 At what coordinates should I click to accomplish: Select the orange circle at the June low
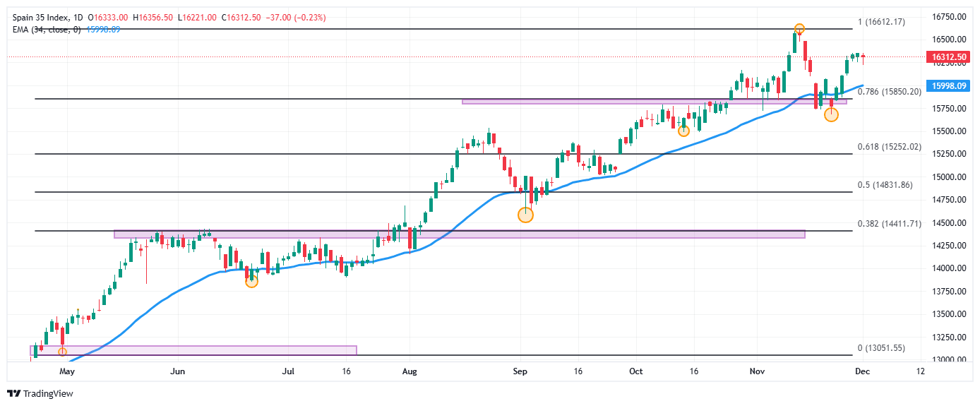point(251,282)
